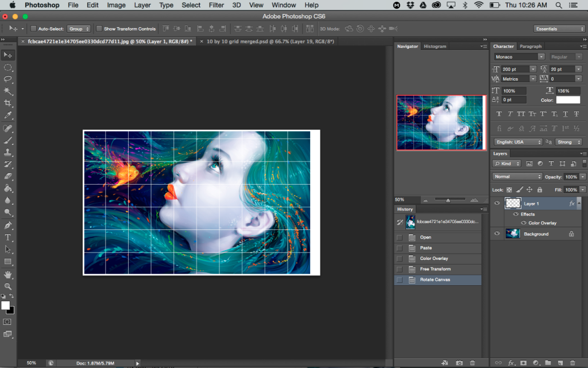
Task: Change screen mode icon
Action: (7, 334)
